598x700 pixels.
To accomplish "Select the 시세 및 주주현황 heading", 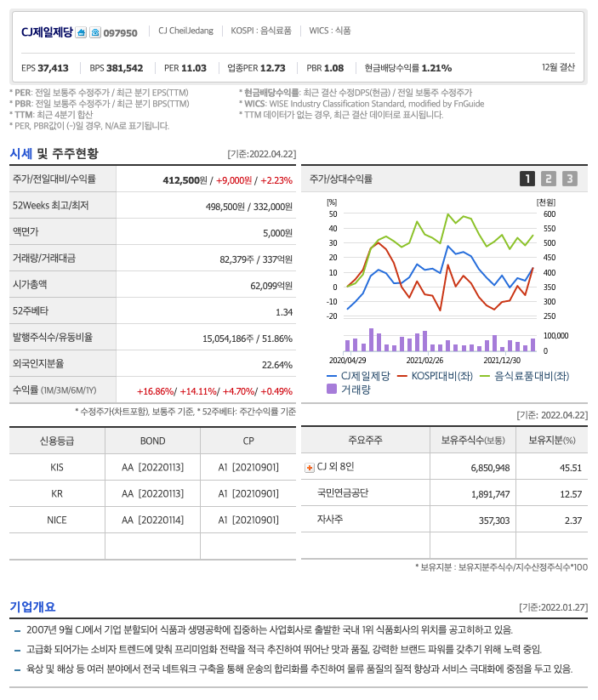I will click(x=54, y=154).
